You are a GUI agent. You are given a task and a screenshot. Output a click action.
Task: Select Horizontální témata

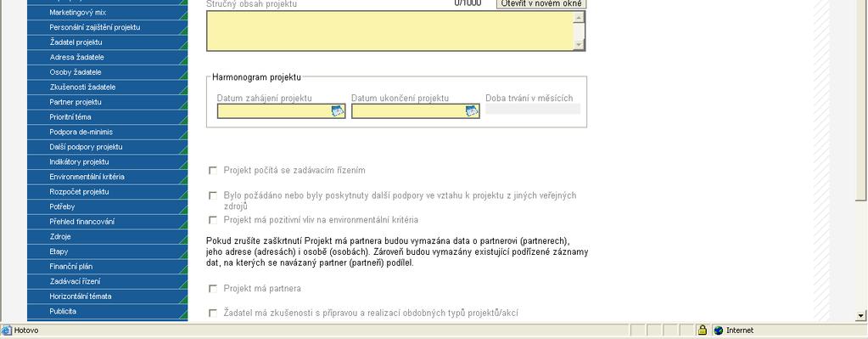108,297
